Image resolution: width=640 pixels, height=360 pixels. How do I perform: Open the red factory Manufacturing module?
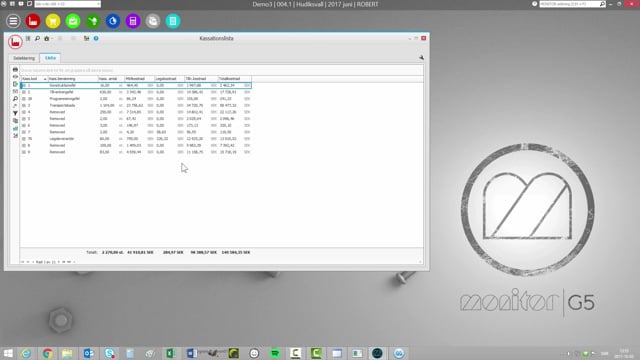point(33,21)
